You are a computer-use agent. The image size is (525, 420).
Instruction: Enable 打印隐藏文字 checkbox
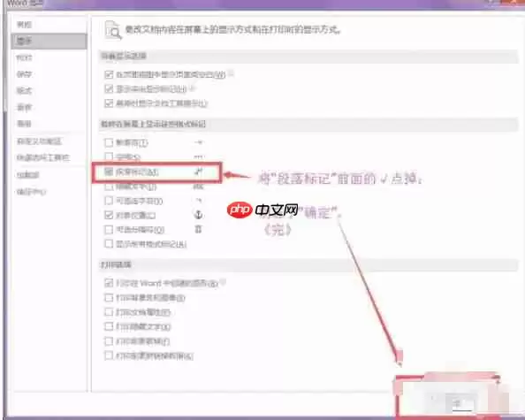click(x=109, y=326)
